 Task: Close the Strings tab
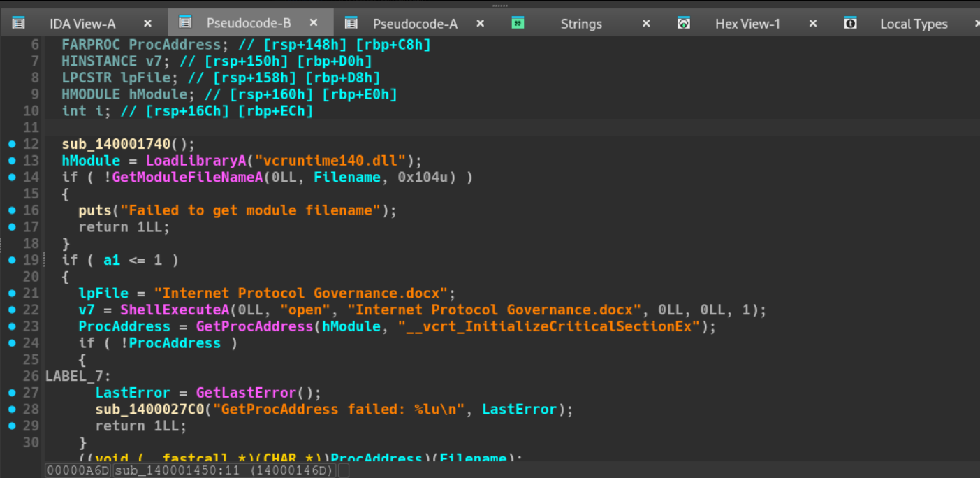coord(646,23)
